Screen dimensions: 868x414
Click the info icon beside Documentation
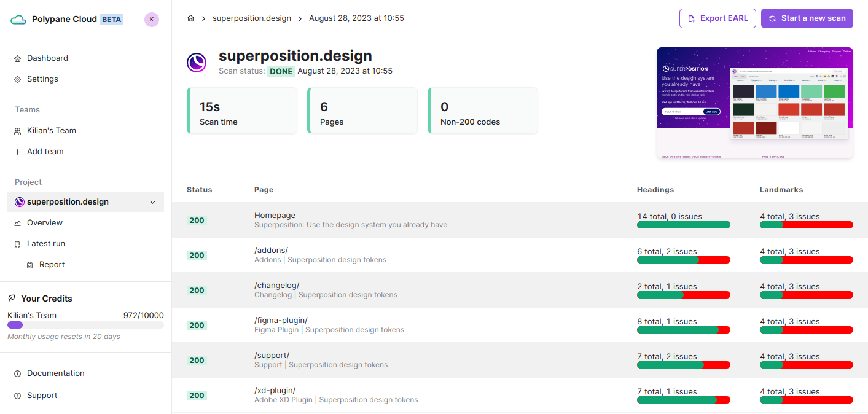[x=18, y=373]
